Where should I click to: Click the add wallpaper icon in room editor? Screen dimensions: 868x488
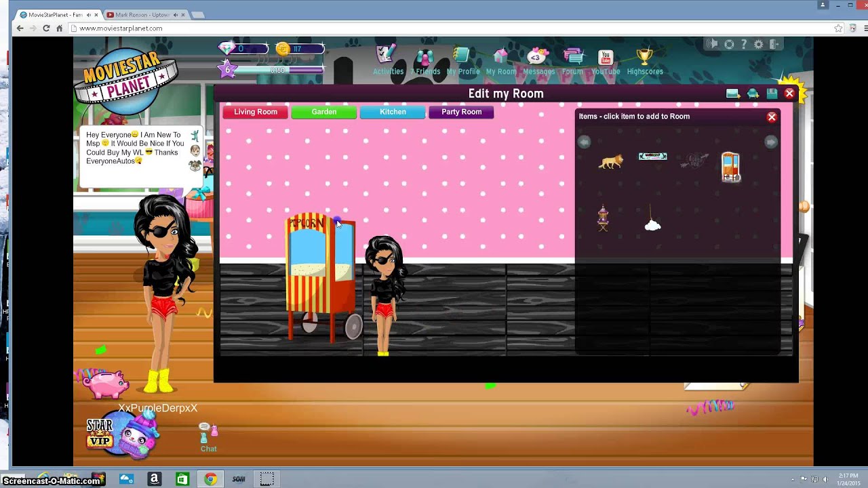732,94
